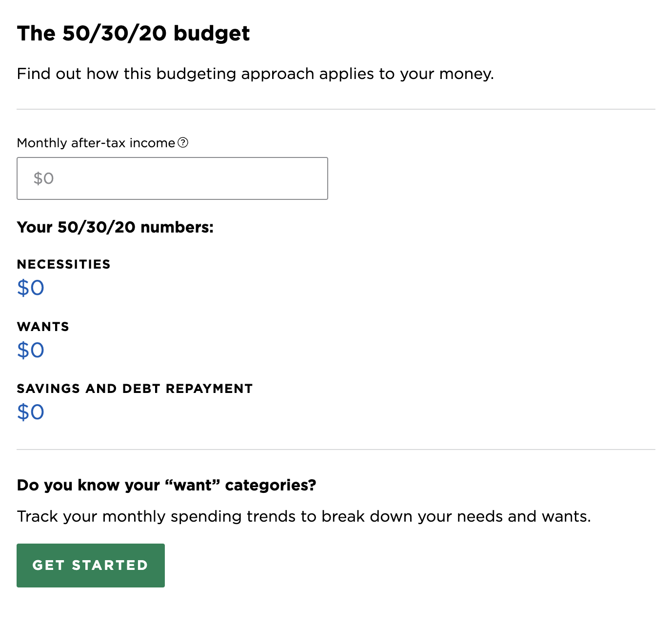Click the "Your 50/30/20 numbers:" heading
This screenshot has width=672, height=625.
tap(115, 227)
